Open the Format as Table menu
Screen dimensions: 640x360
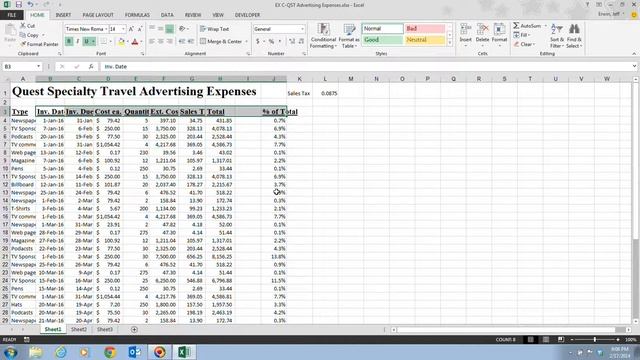[349, 36]
